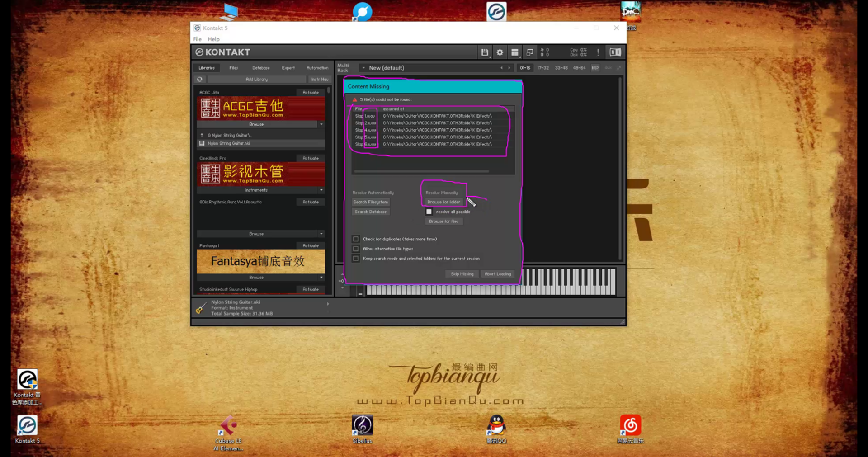Expand the info pane arrow near Nylon String Guitar.nki
868x457 pixels.
click(328, 304)
